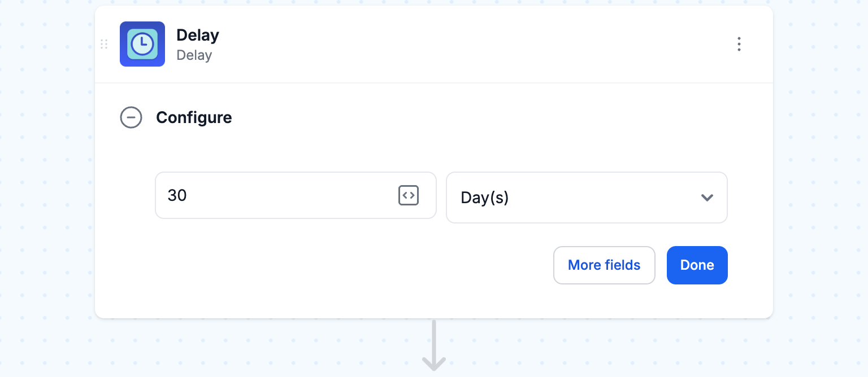Click the code brackets icon in the number field
The height and width of the screenshot is (377, 868).
(409, 195)
